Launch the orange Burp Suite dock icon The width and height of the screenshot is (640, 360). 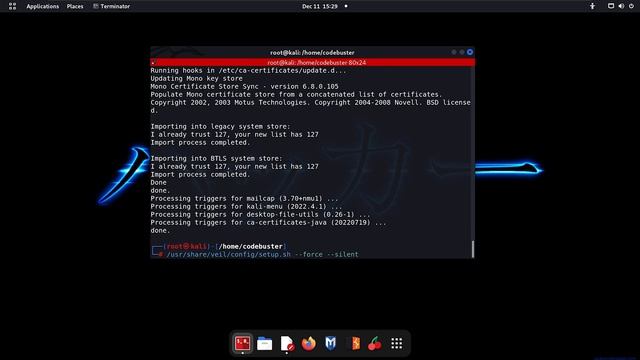[x=355, y=344]
